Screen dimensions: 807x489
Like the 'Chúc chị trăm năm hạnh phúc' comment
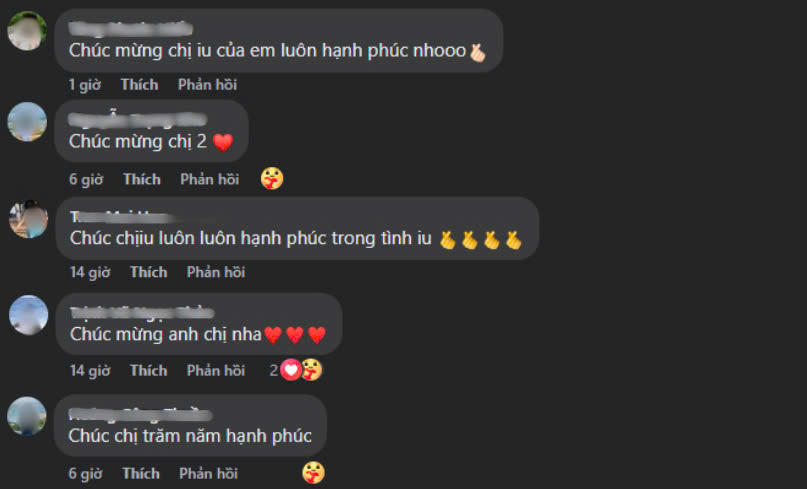tap(141, 473)
